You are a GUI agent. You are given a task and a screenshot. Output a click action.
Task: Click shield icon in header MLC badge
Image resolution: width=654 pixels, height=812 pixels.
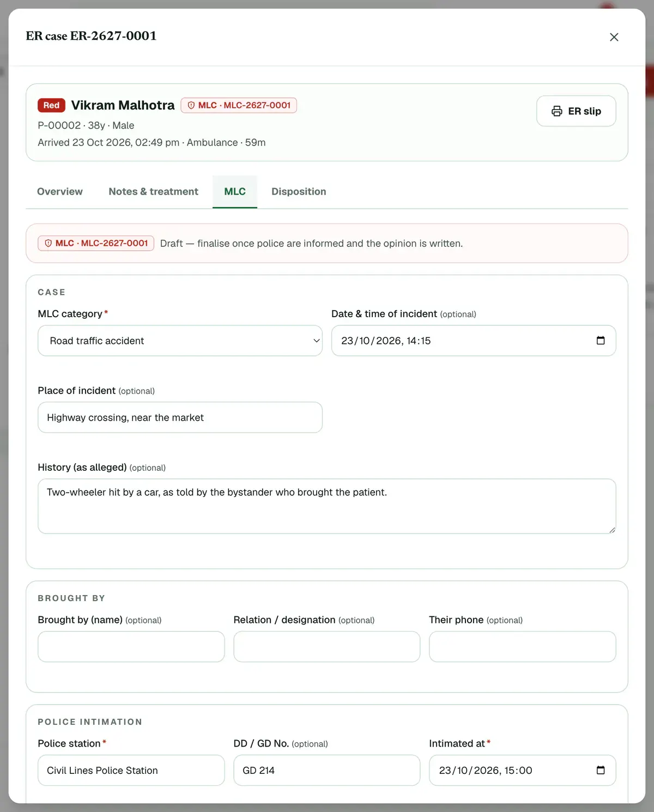pyautogui.click(x=191, y=105)
